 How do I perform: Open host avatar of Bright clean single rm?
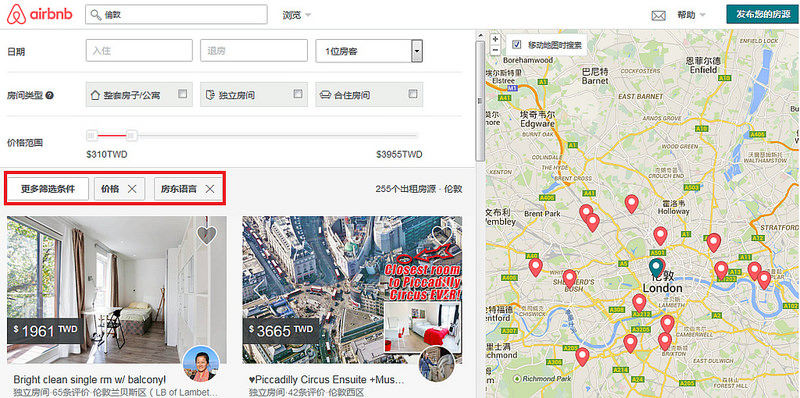click(201, 364)
